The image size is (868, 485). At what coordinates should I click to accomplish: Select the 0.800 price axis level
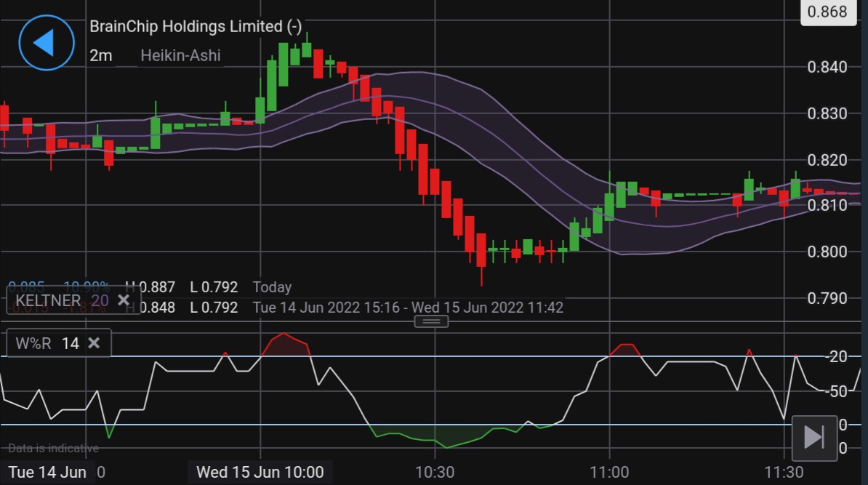[827, 252]
